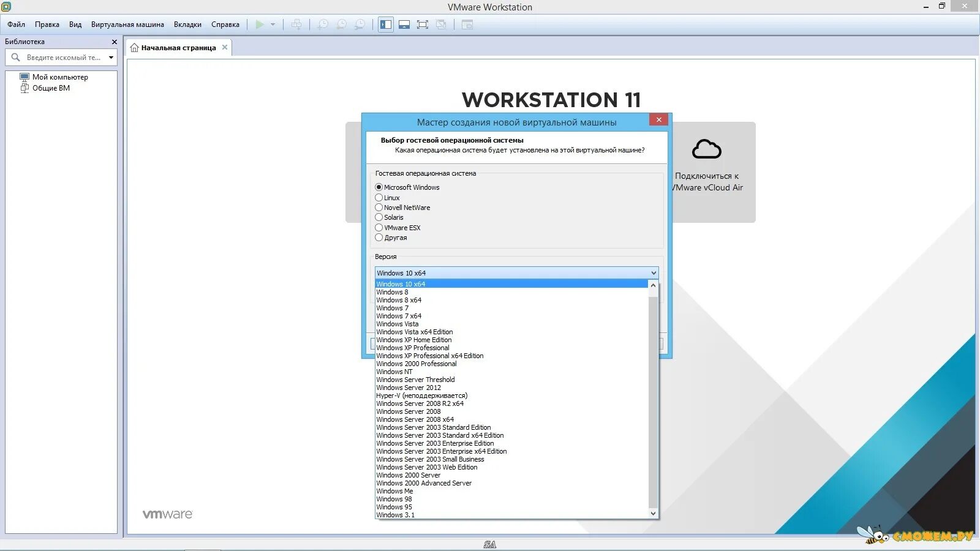Viewport: 980px width, 551px height.
Task: Select the Microsoft Windows radio button
Action: (379, 187)
